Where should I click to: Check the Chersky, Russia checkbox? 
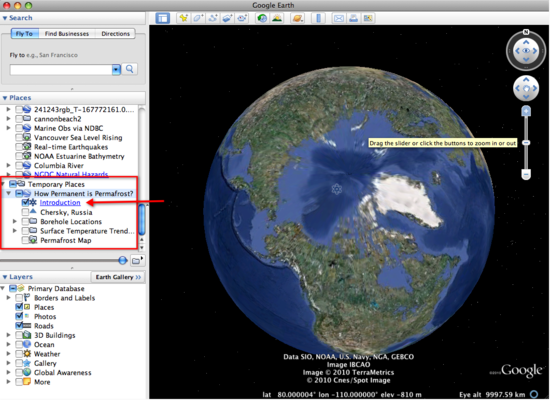click(x=25, y=212)
